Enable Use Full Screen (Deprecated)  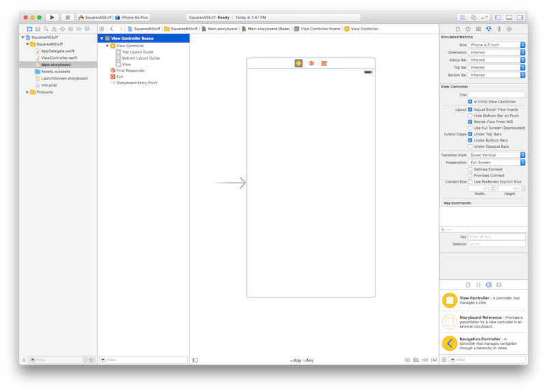[x=470, y=128]
